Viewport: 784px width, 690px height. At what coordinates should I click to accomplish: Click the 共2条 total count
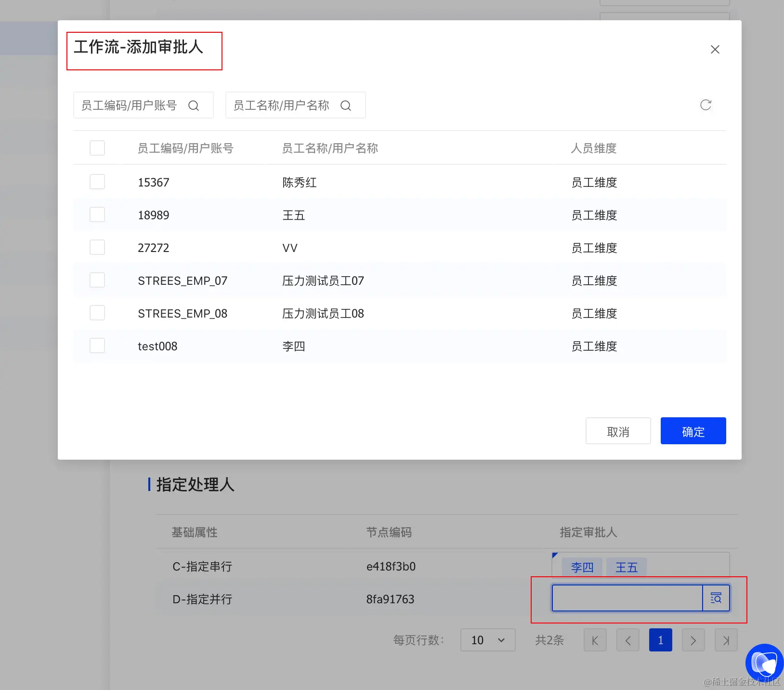pos(549,640)
